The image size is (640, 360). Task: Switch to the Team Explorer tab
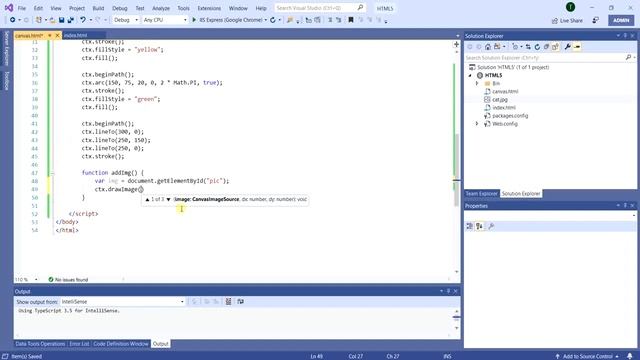click(x=482, y=194)
